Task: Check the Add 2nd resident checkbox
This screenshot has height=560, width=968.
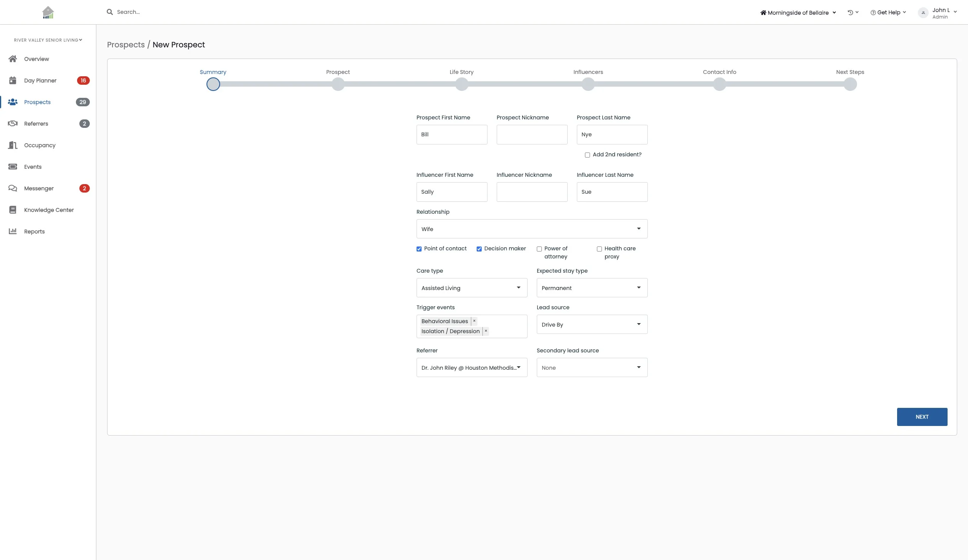Action: point(587,155)
